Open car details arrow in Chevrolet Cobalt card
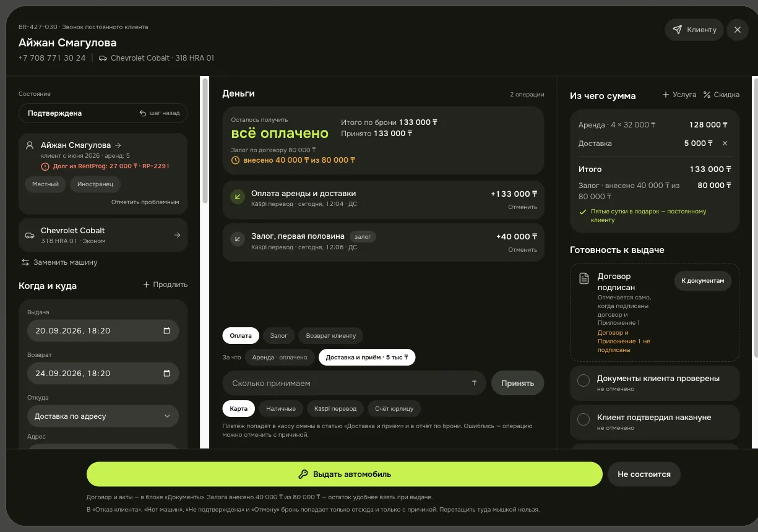 click(177, 235)
